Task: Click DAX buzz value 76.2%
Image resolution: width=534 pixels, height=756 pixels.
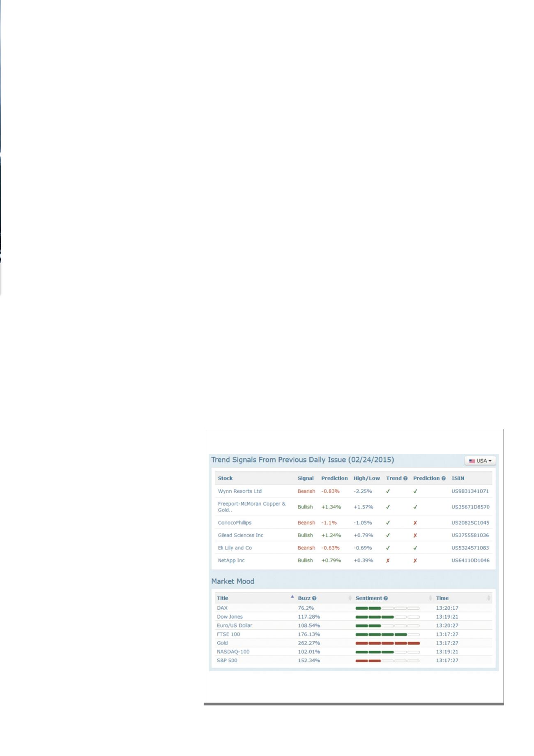Action: [x=306, y=608]
